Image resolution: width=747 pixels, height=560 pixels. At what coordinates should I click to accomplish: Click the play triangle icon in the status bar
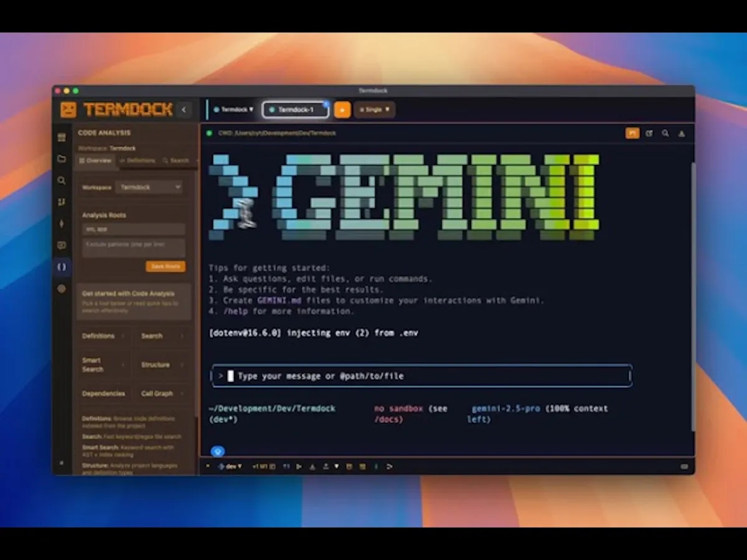pyautogui.click(x=299, y=466)
